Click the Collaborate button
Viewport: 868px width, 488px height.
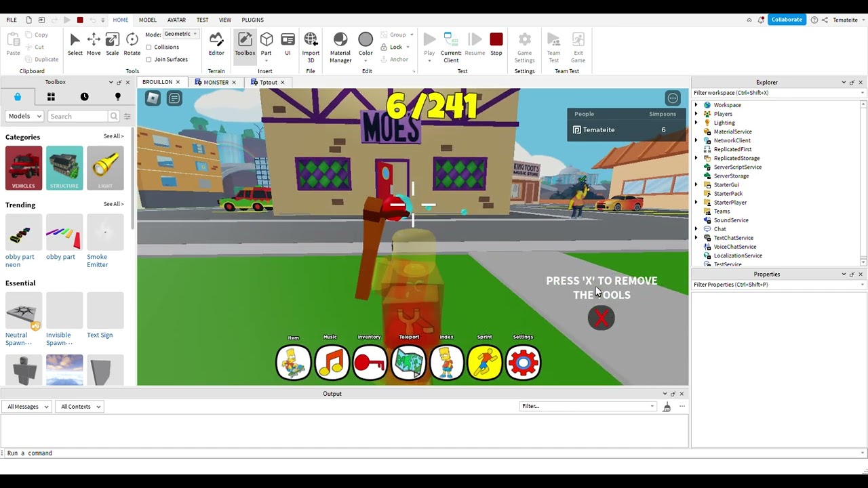787,20
